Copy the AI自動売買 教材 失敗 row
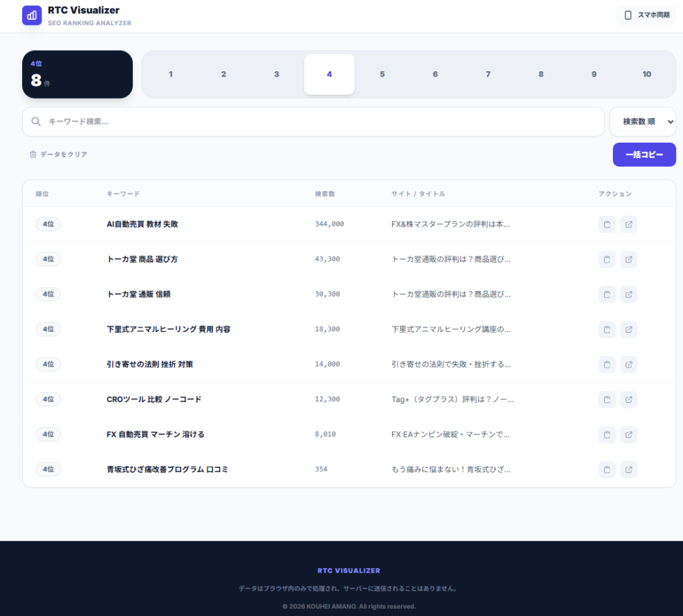 click(607, 225)
